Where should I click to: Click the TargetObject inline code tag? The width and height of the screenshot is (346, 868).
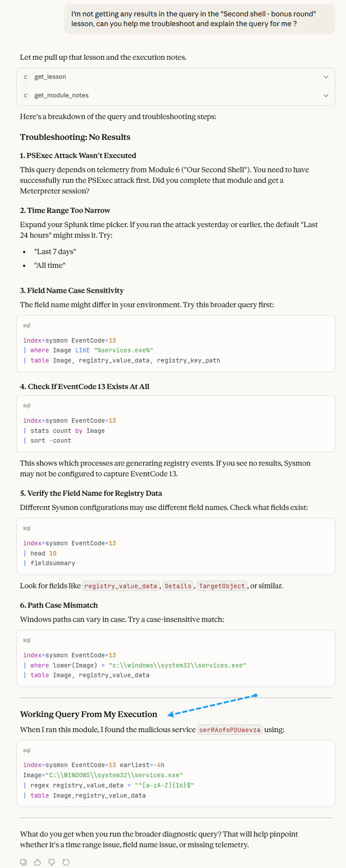tap(222, 586)
